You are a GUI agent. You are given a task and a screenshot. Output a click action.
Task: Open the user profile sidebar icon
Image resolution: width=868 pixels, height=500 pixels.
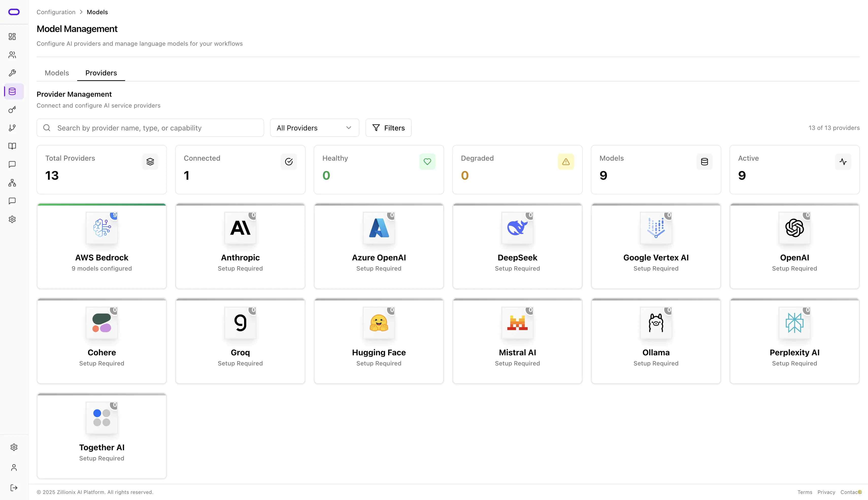(14, 467)
